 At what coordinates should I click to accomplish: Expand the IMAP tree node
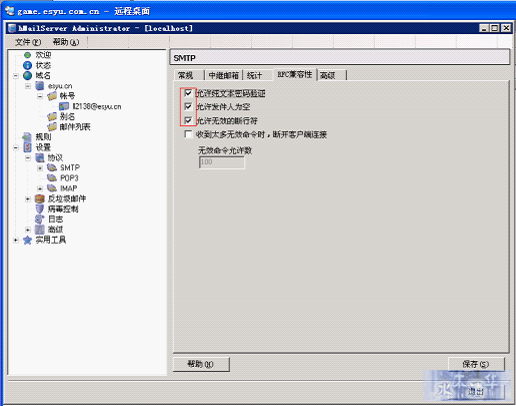(40, 189)
